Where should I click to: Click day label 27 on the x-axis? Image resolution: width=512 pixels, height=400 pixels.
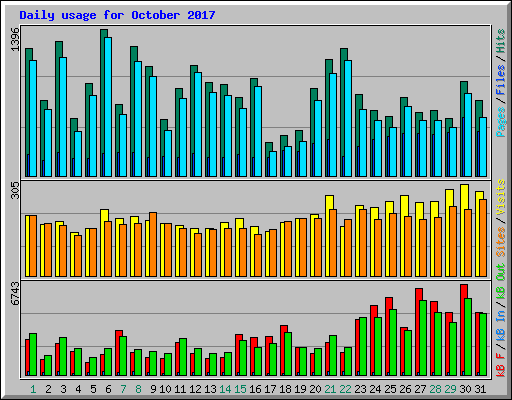click(420, 389)
